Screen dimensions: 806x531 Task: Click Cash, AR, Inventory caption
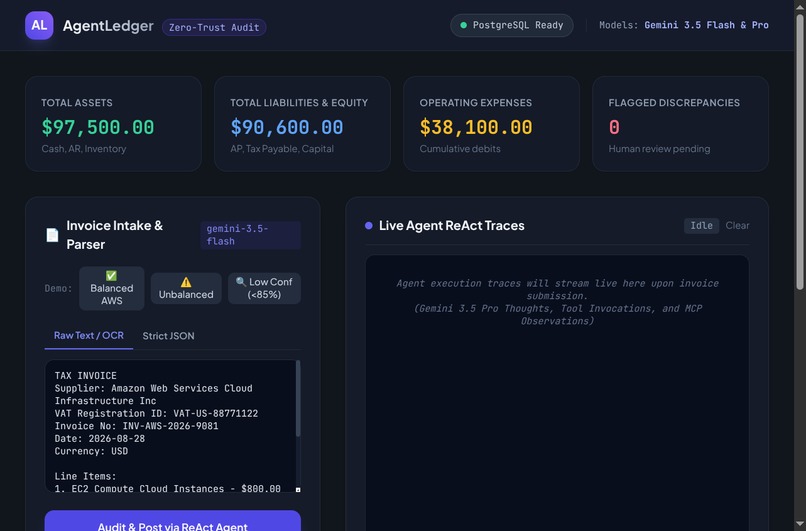click(x=84, y=149)
